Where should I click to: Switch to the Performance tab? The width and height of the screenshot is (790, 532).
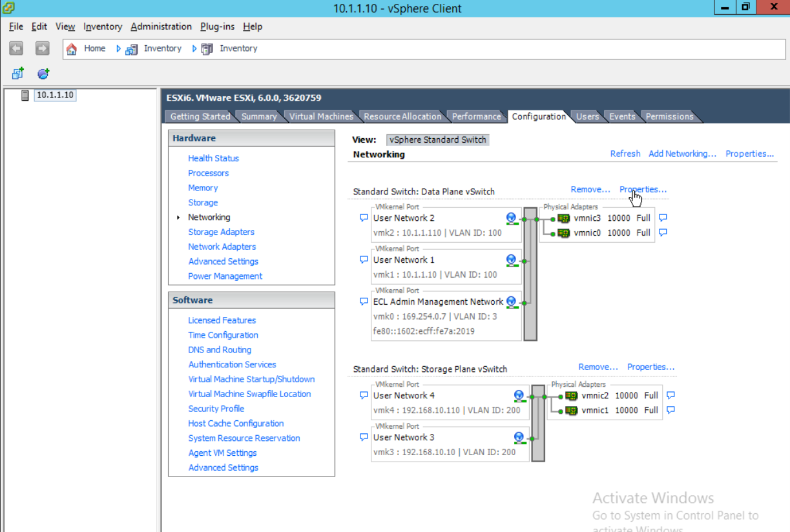point(476,116)
